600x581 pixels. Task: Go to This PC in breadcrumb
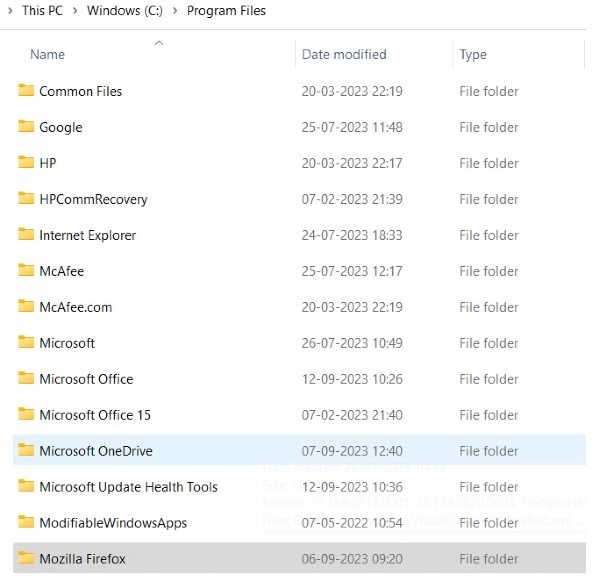[x=42, y=11]
